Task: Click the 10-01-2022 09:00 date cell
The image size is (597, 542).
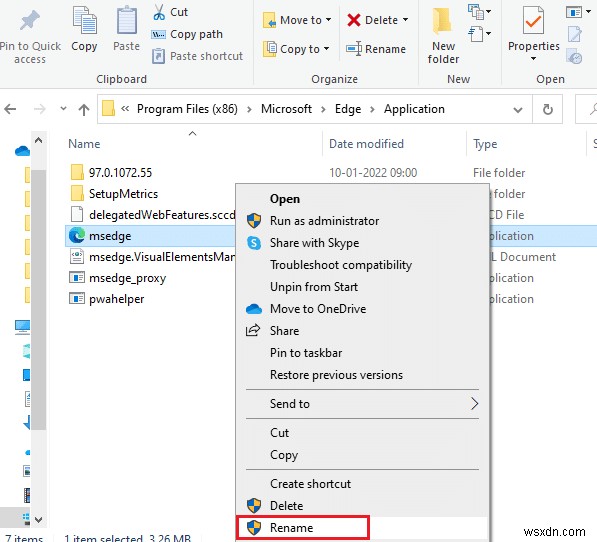Action: (373, 173)
